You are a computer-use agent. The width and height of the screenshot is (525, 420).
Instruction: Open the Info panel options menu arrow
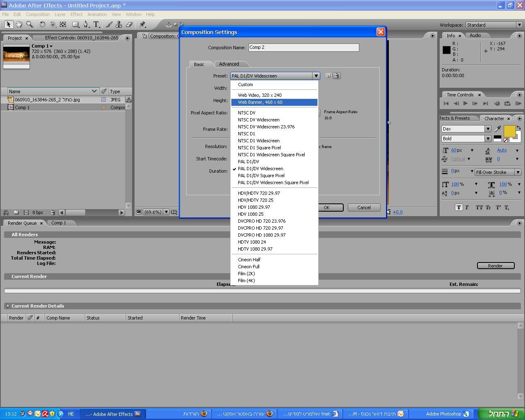pyautogui.click(x=520, y=36)
